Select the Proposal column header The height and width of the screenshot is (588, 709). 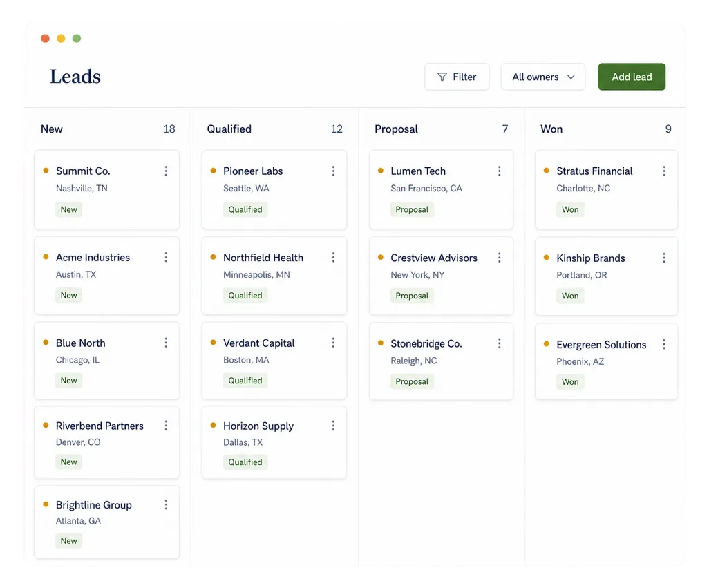coord(396,129)
